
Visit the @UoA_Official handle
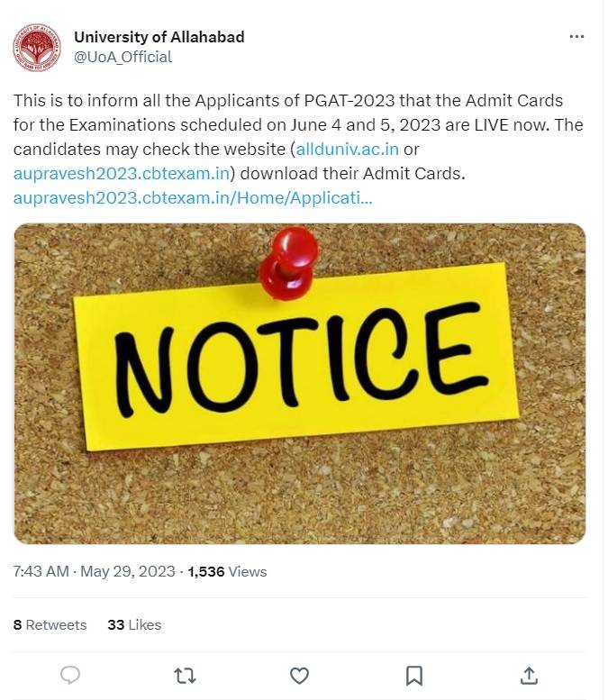click(x=123, y=57)
